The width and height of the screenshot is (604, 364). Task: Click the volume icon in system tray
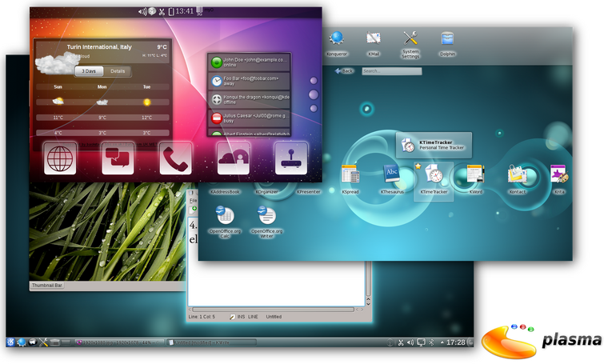point(410,342)
